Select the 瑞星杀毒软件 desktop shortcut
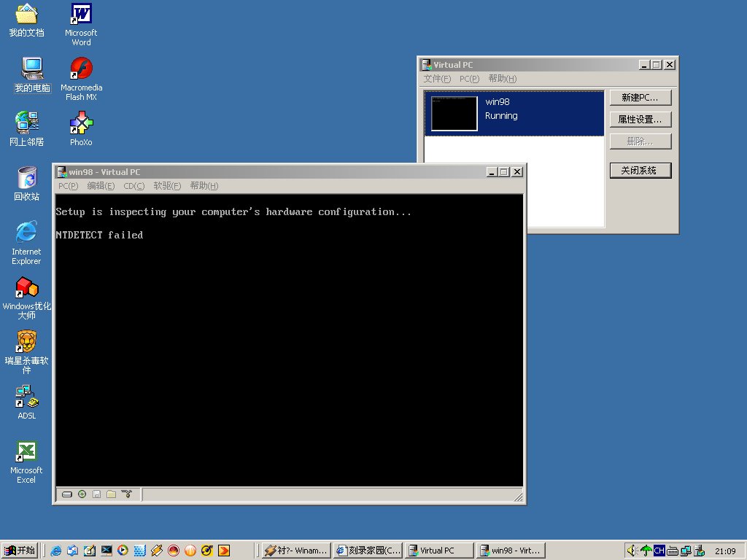This screenshot has width=747, height=560. tap(27, 353)
